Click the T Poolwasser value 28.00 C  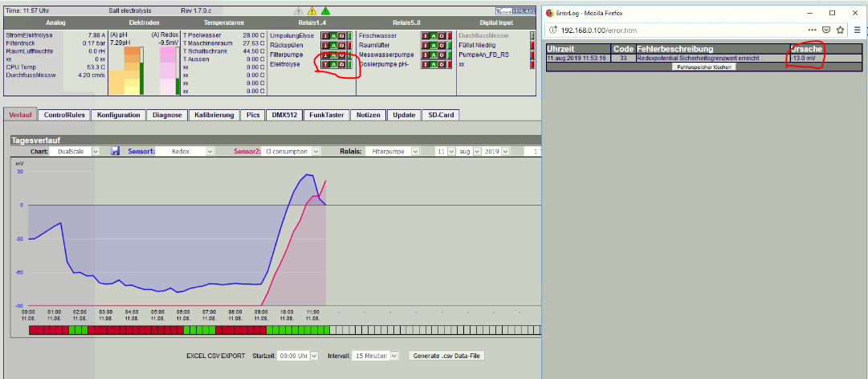254,35
